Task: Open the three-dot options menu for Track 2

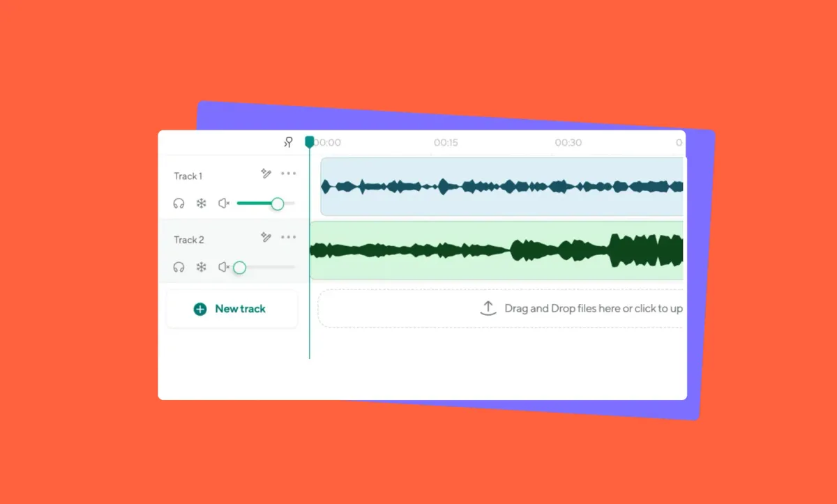Action: click(289, 237)
